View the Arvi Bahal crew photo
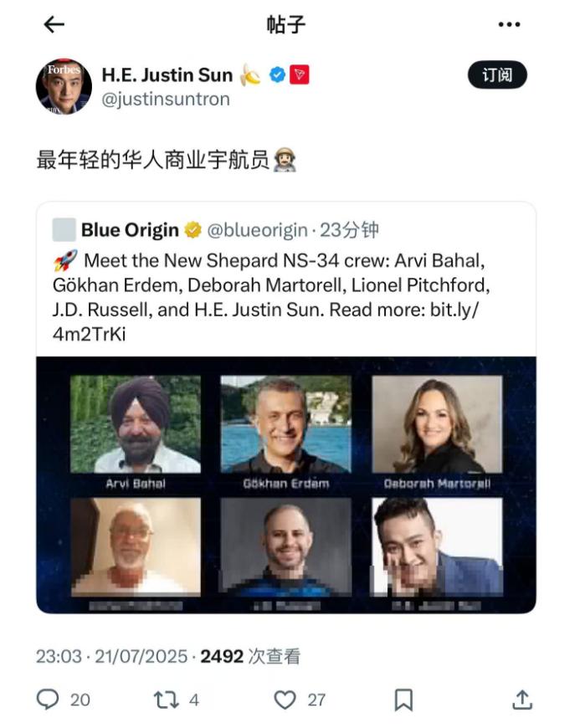Viewport: 580px width, 728px height. pyautogui.click(x=136, y=424)
